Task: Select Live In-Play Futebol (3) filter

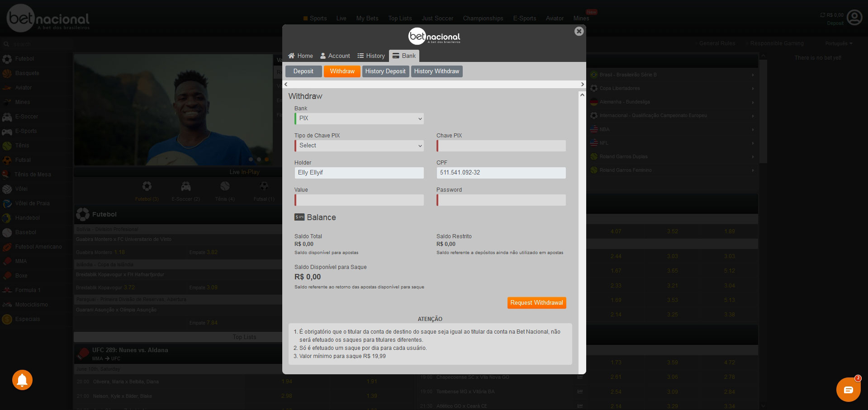Action: click(x=147, y=191)
